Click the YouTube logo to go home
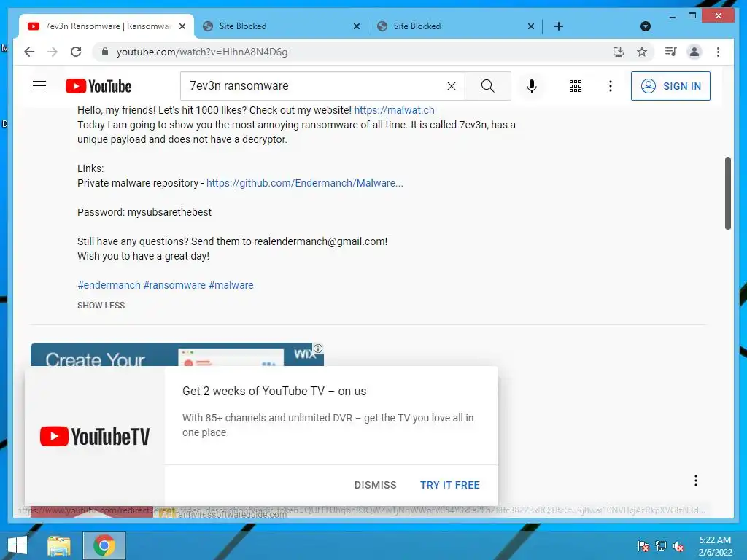Image resolution: width=747 pixels, height=560 pixels. 98,86
